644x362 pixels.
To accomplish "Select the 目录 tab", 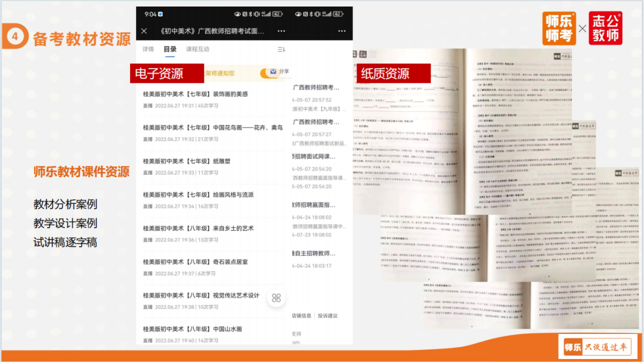I will 170,49.
